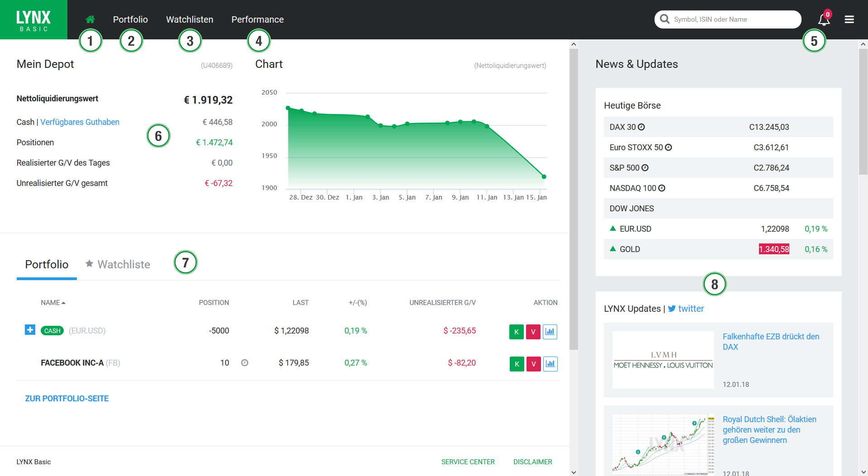Viewport: 868px width, 476px height.
Task: Read article Falkenhafte EZB drückt den DAX
Action: (x=771, y=342)
